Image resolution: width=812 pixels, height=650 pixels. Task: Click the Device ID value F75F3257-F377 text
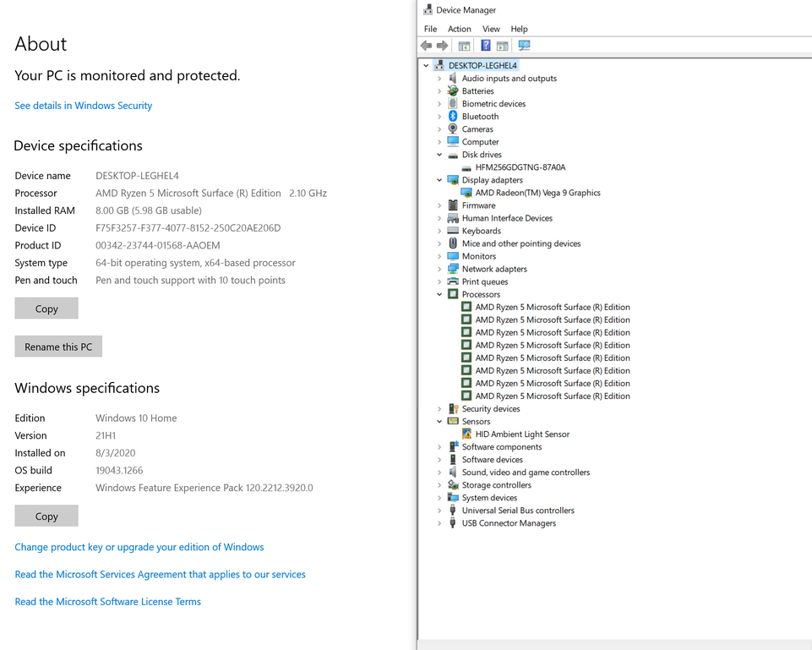(x=188, y=228)
